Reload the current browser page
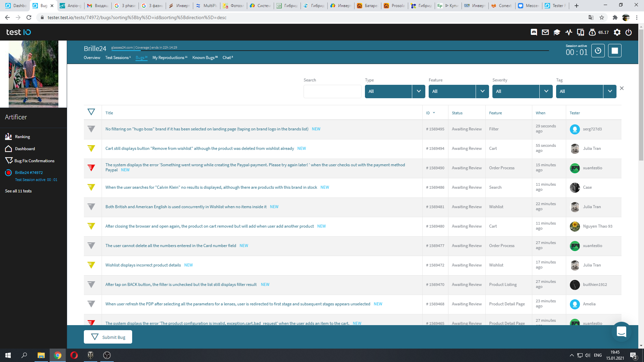 (29, 17)
